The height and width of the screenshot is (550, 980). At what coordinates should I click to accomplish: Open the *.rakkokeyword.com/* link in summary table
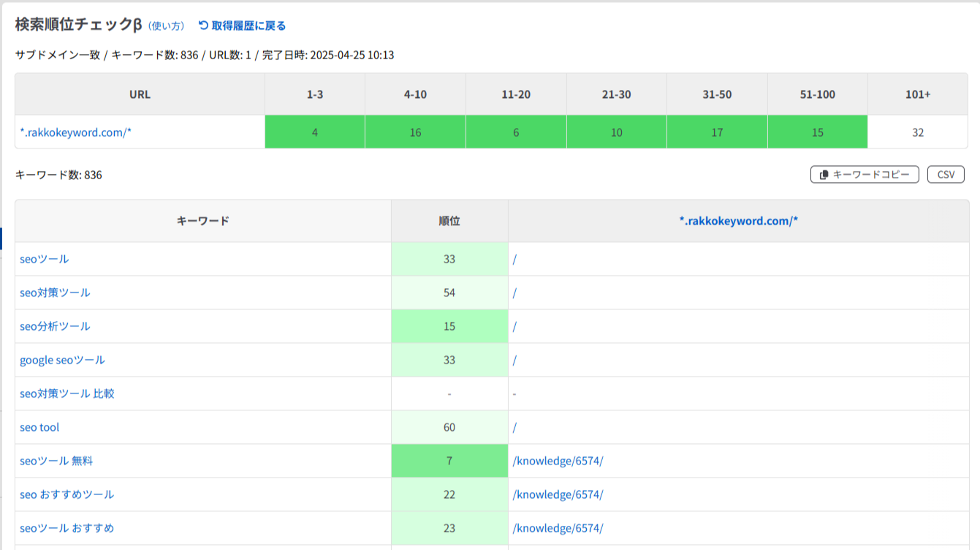pyautogui.click(x=75, y=132)
